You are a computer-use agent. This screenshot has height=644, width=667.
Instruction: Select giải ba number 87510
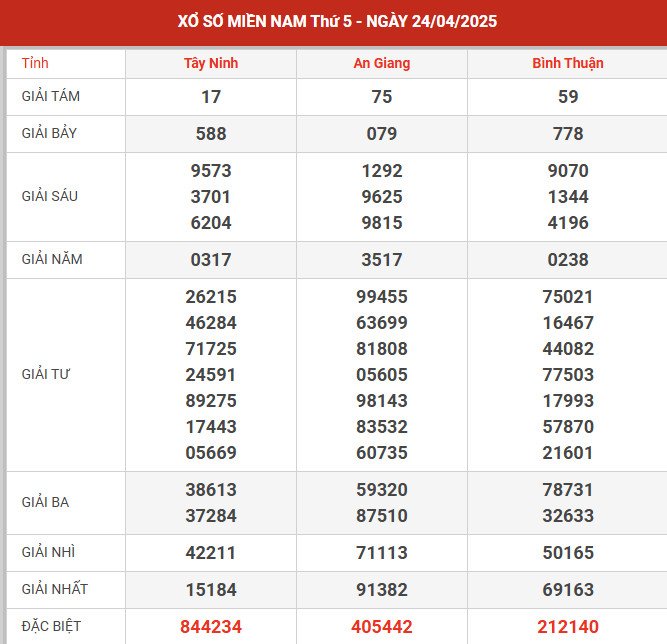coord(382,516)
